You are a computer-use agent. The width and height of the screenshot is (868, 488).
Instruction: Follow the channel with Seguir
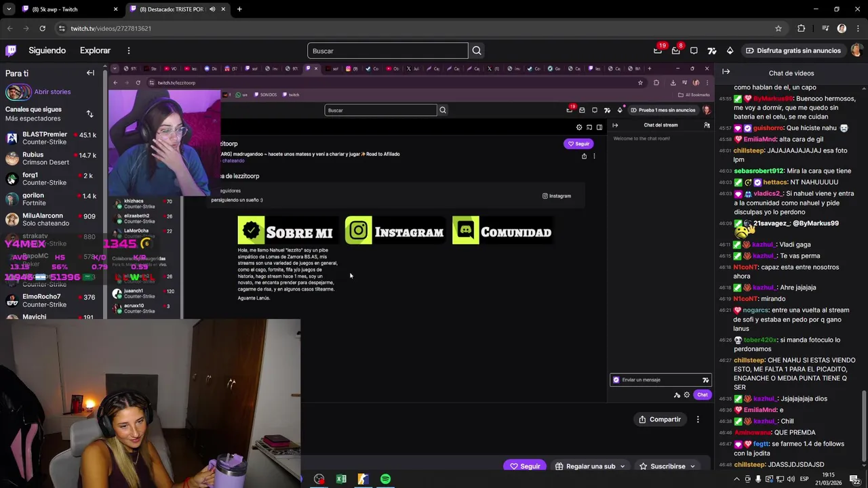point(525,466)
